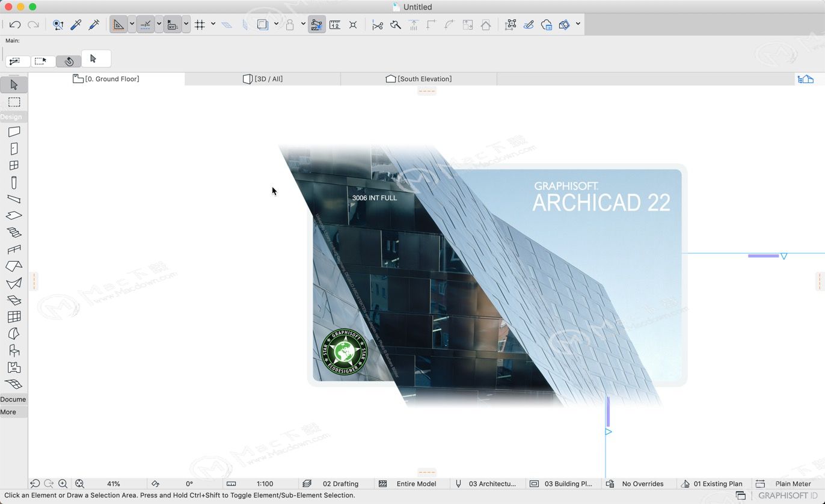Switch to the South Elevation tab

click(419, 79)
